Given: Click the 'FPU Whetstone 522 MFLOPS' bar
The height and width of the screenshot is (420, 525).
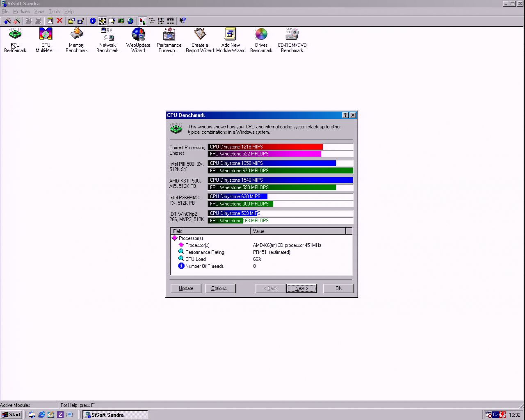Looking at the screenshot, I should pyautogui.click(x=281, y=154).
